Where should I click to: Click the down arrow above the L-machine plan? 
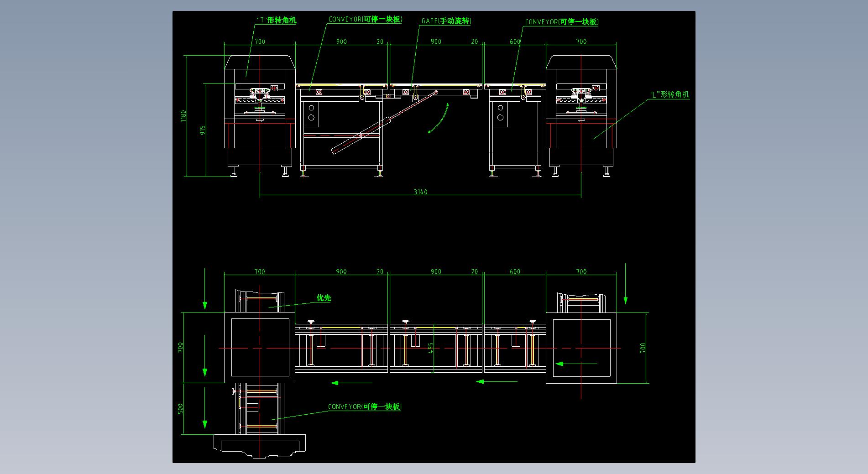625,283
